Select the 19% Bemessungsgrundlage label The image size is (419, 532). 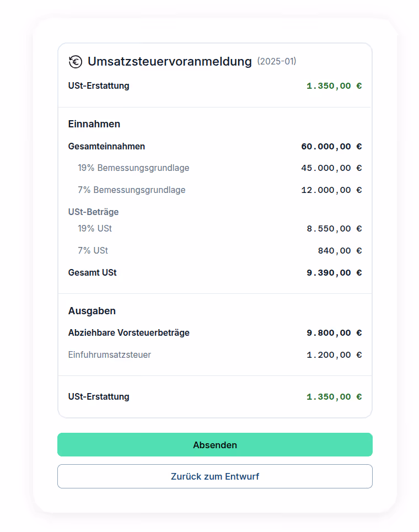pyautogui.click(x=133, y=168)
